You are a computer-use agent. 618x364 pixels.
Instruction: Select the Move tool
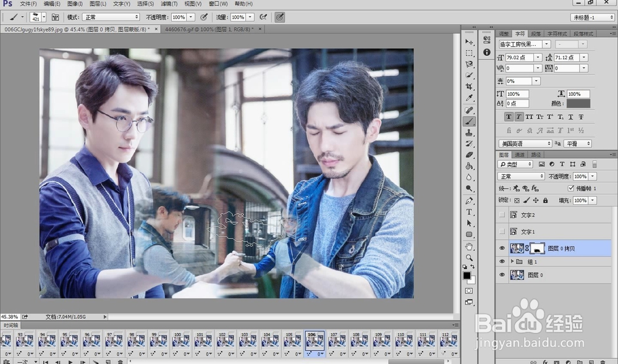tap(468, 42)
